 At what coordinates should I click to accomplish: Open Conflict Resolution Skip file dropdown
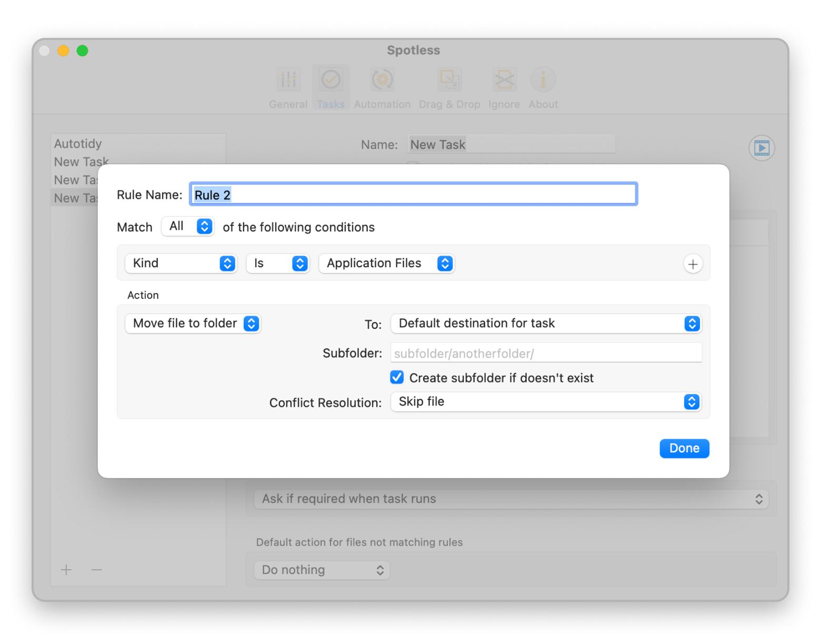pyautogui.click(x=546, y=402)
